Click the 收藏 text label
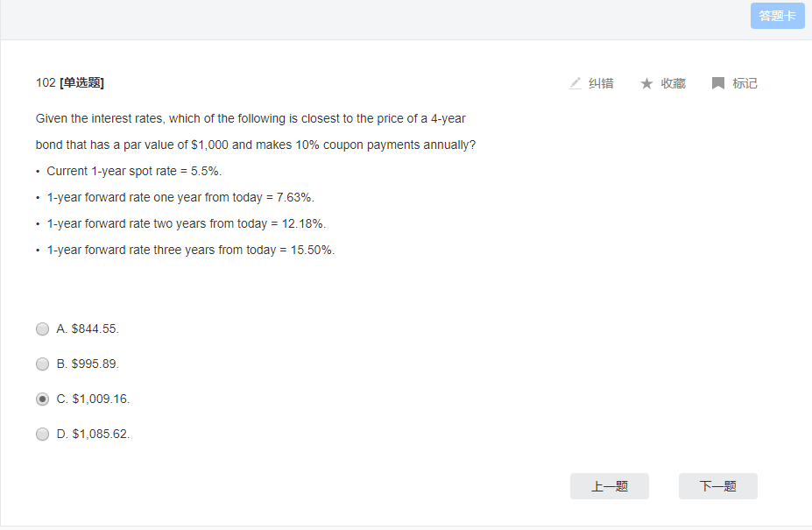Image resolution: width=812 pixels, height=530 pixels. 673,83
